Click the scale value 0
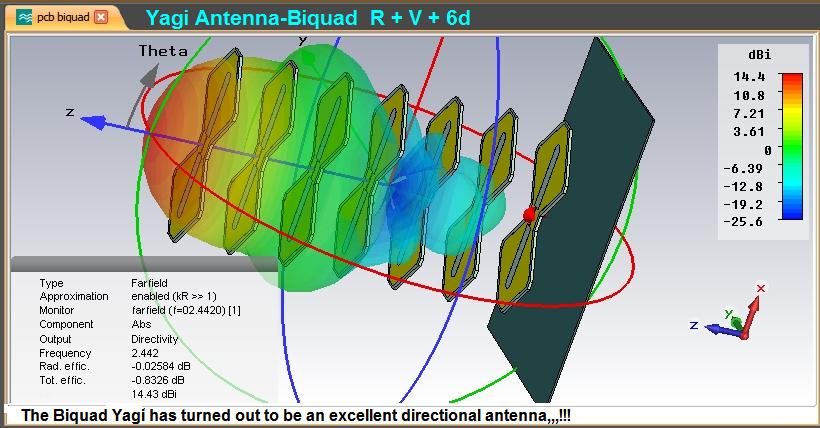 click(x=768, y=151)
